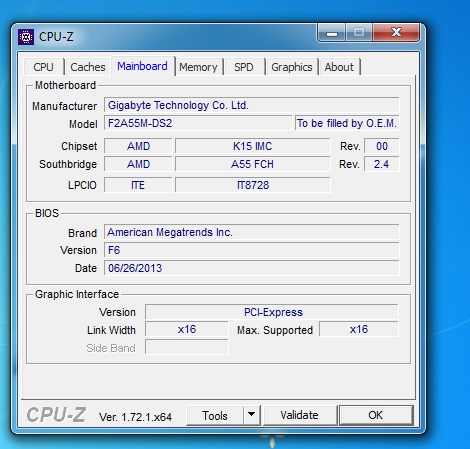Open the Caches tab
The image size is (470, 449).
(88, 67)
